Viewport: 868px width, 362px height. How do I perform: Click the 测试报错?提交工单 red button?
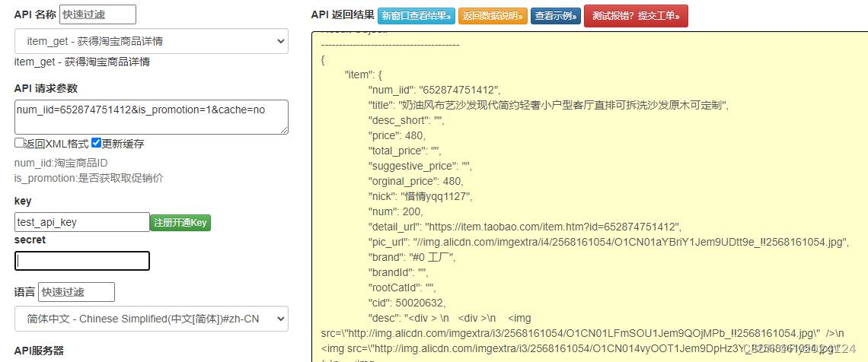coord(636,16)
